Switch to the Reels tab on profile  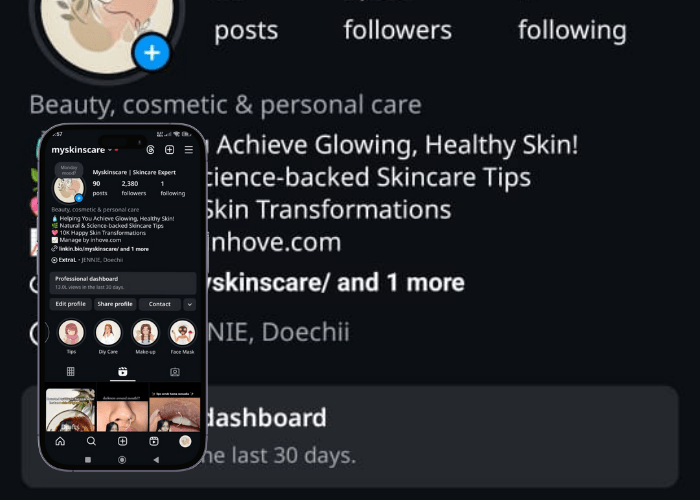[122, 371]
